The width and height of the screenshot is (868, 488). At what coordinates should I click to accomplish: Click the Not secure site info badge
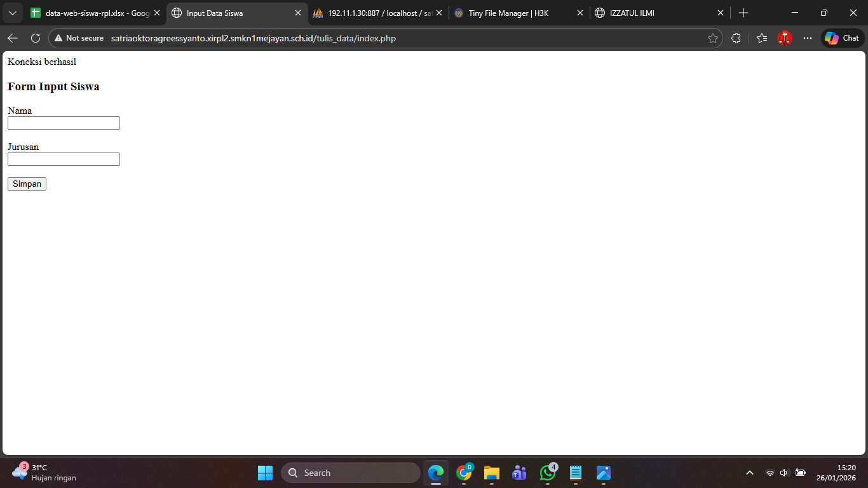(79, 38)
